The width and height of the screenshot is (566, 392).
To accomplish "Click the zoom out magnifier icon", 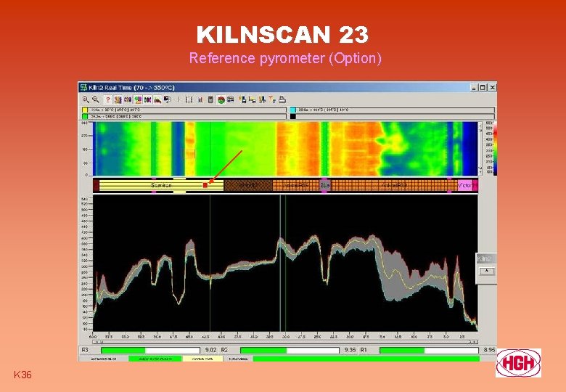I will (96, 99).
